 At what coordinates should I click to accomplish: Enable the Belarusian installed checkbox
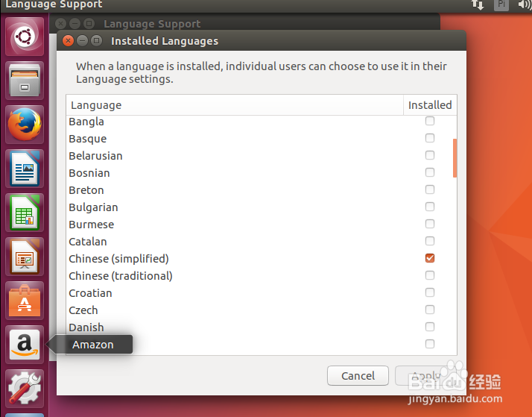(x=430, y=155)
